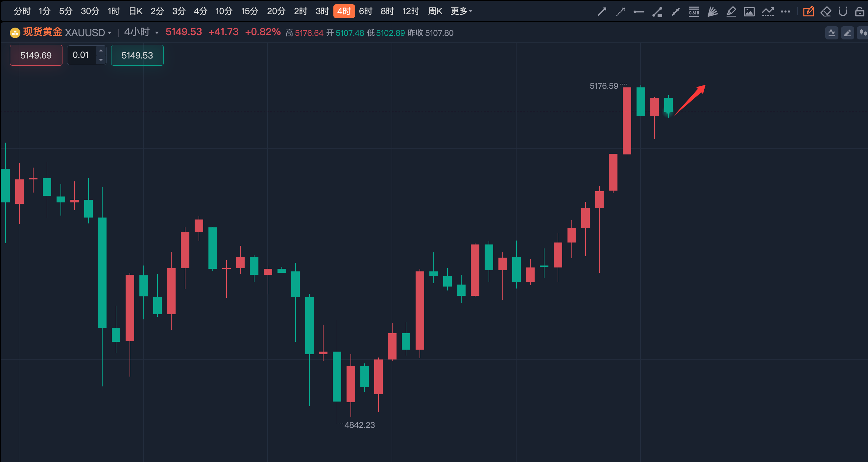Insert image with the picture tool

[749, 12]
